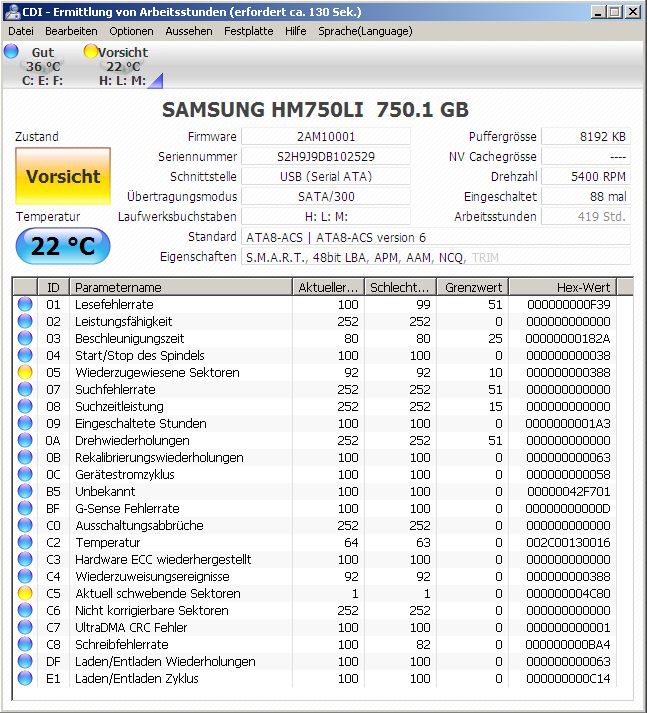
Task: Click the Schlecht column header
Action: [x=400, y=287]
